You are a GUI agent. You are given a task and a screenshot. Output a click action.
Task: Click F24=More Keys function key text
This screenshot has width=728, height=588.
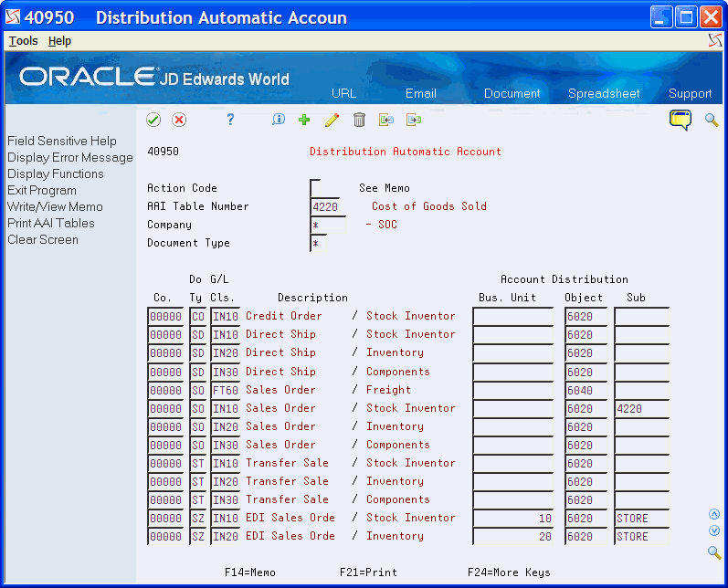click(x=509, y=572)
